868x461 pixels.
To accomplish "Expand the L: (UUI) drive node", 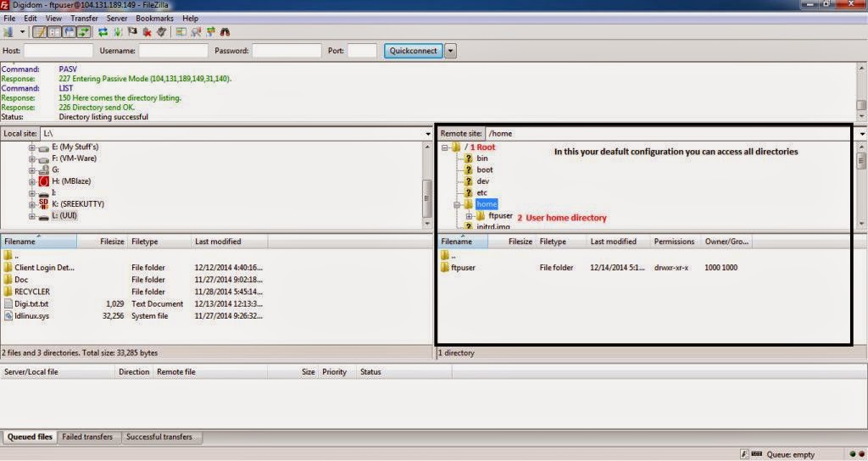I will point(32,216).
